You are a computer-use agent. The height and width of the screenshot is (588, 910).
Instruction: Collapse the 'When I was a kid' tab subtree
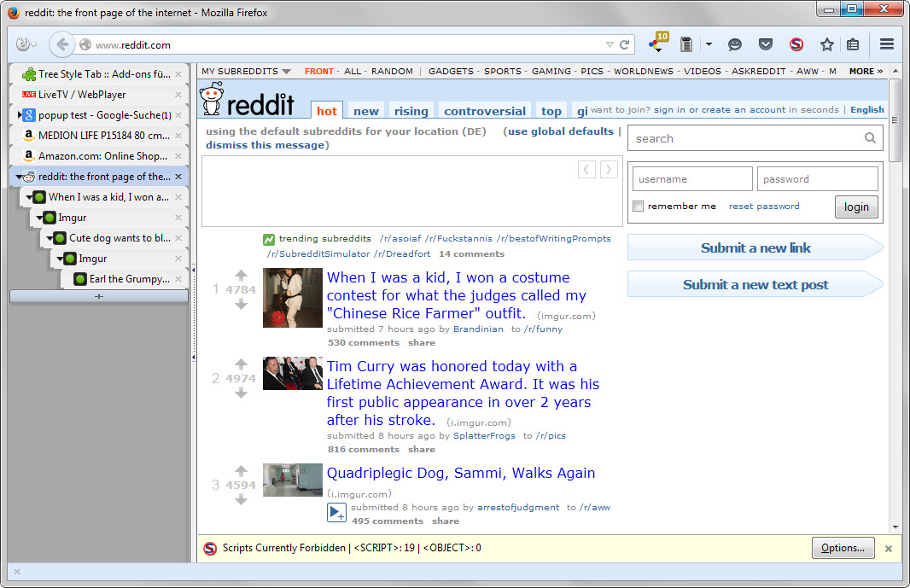pos(29,197)
